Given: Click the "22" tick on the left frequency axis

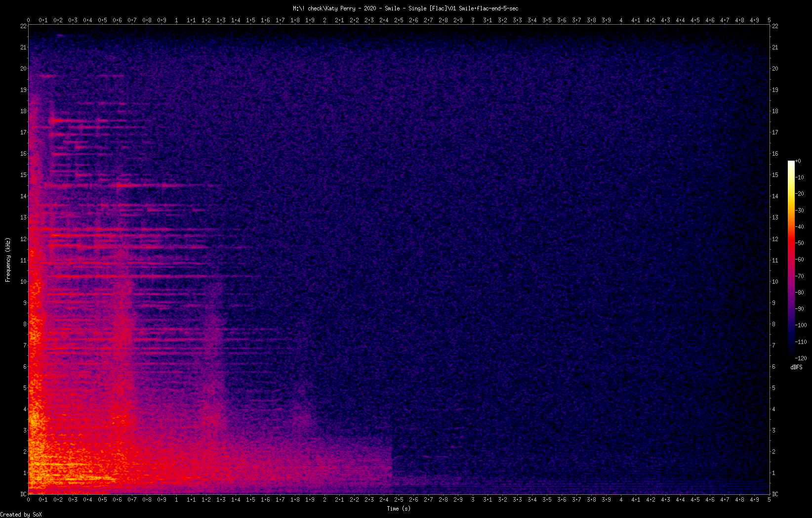Looking at the screenshot, I should tap(23, 26).
